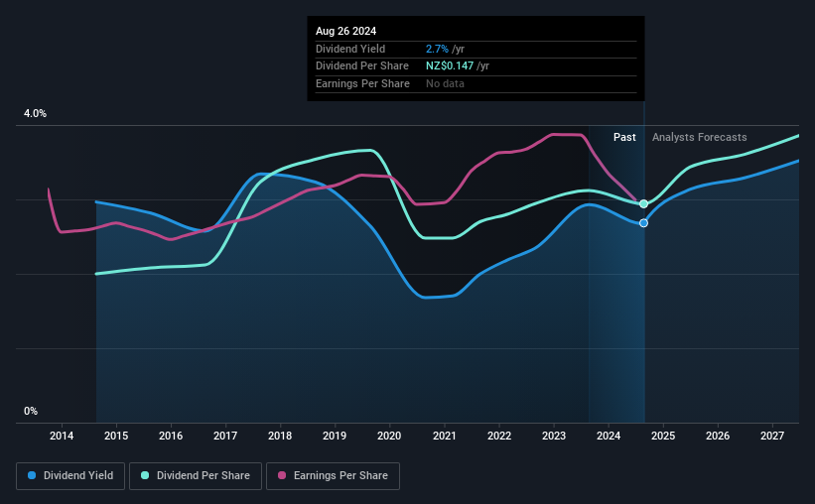This screenshot has width=815, height=504.
Task: Click the Analysts Forecasts label
Action: pyautogui.click(x=699, y=137)
